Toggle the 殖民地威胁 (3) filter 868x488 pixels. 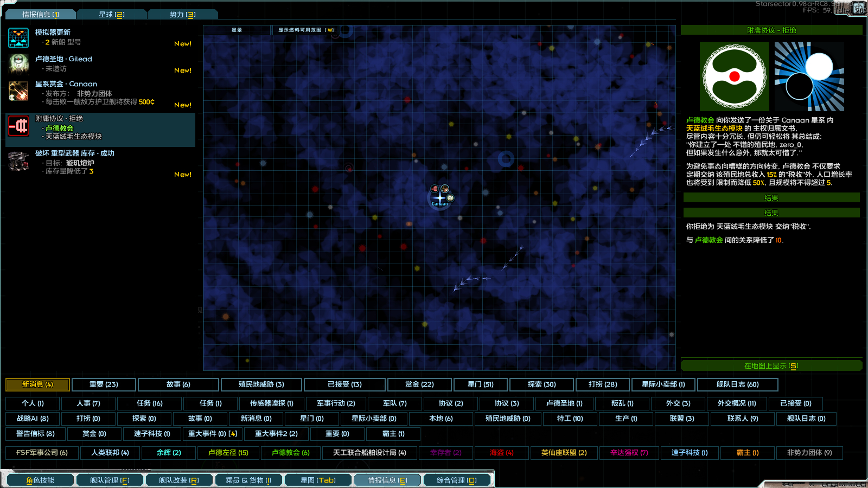point(261,384)
